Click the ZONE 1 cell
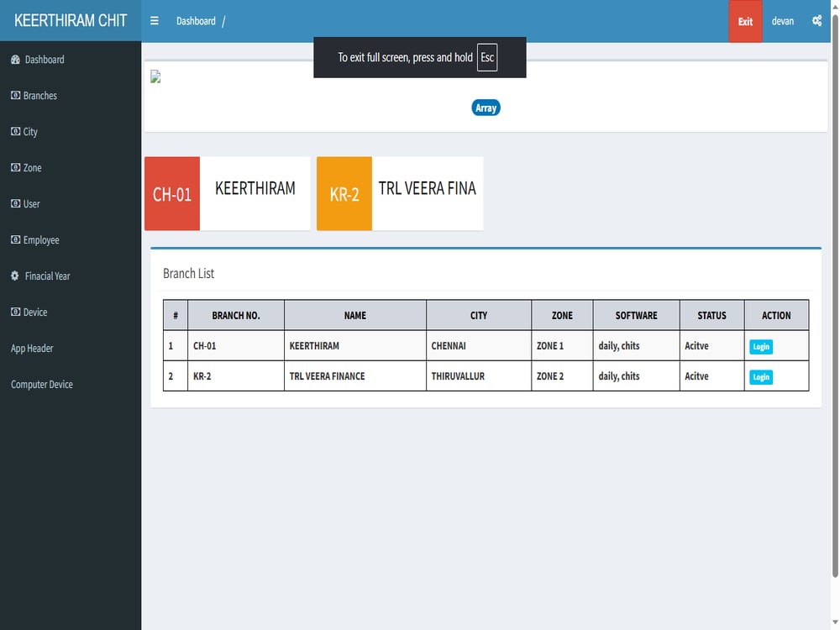Viewport: 840px width, 630px height. click(x=562, y=345)
